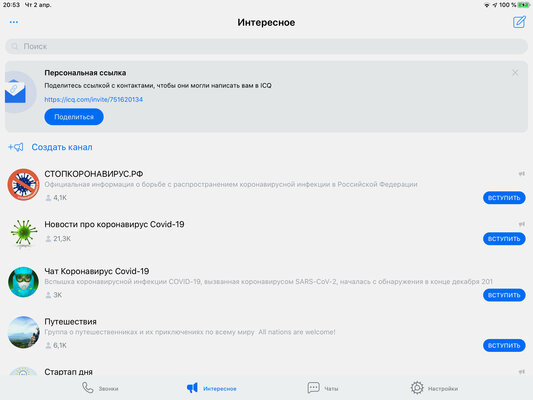This screenshot has width=533, height=400.
Task: Switch to the Звонки tab
Action: [x=100, y=388]
